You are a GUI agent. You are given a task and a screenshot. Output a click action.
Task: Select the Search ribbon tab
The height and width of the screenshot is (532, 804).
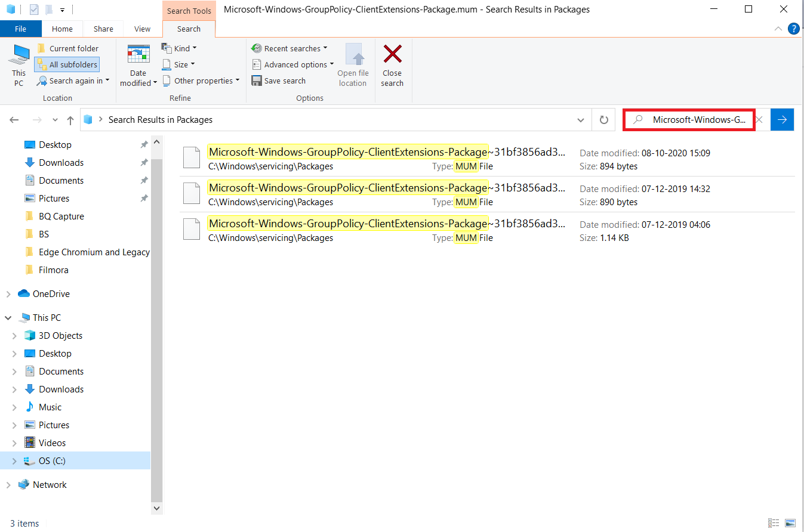pyautogui.click(x=189, y=29)
